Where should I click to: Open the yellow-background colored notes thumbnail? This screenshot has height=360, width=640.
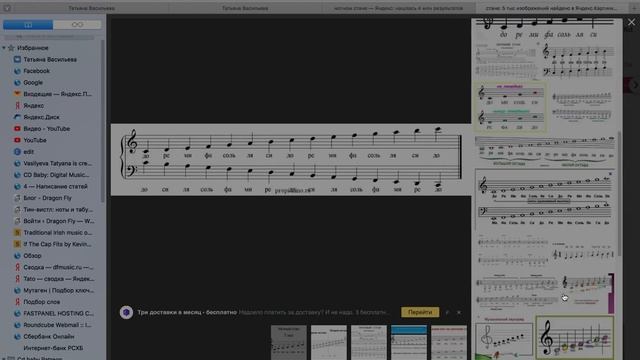coord(510,107)
